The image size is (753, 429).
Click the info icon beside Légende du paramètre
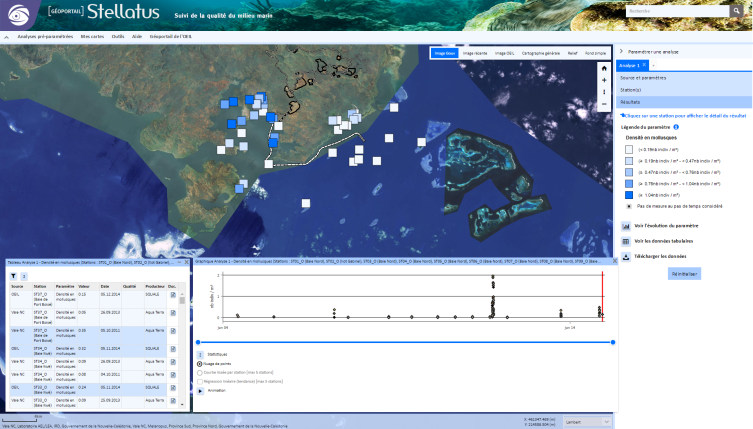676,127
